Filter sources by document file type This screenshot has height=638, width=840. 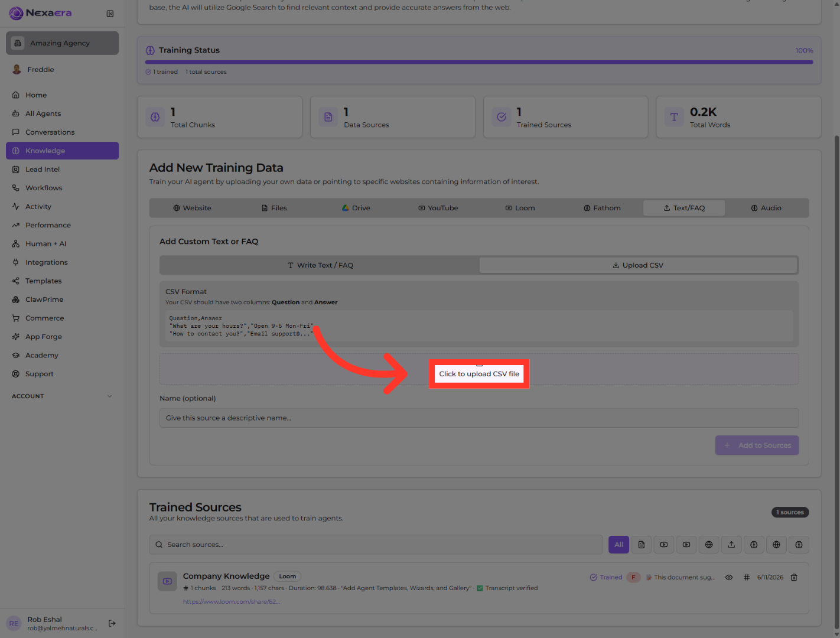(642, 545)
